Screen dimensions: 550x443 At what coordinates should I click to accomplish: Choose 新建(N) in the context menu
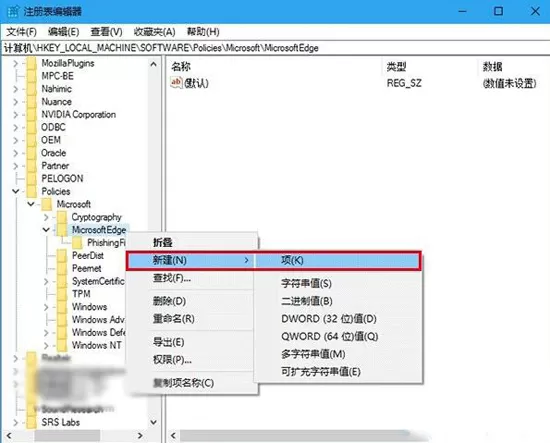pos(190,260)
